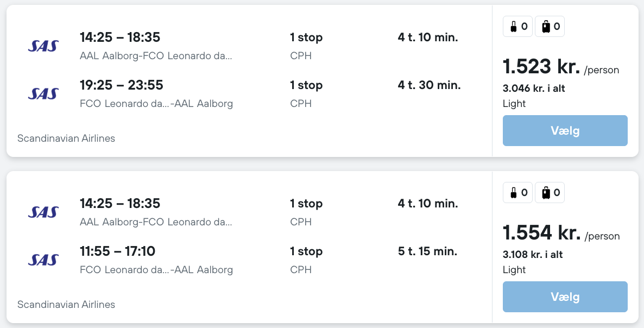Click SAS logo next to 19:25 – 23:55 flight
The height and width of the screenshot is (328, 644).
point(43,94)
